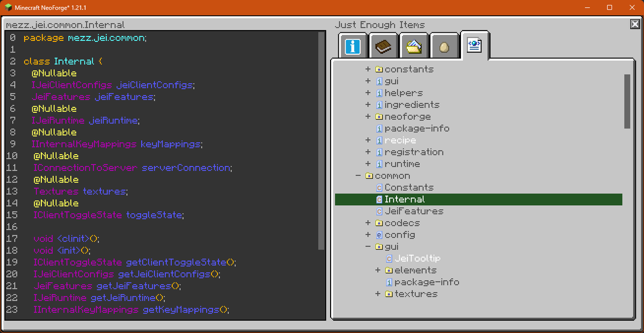Click Textures type on line 13

pos(56,191)
